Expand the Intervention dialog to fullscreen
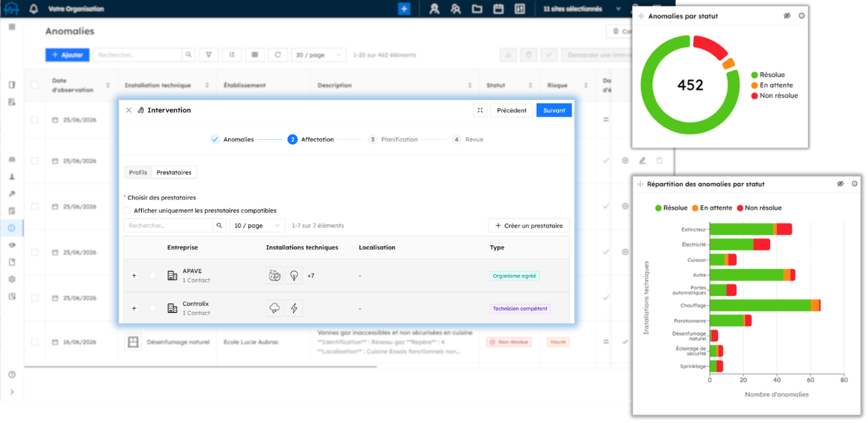Screen dimensions: 868x423 point(480,110)
